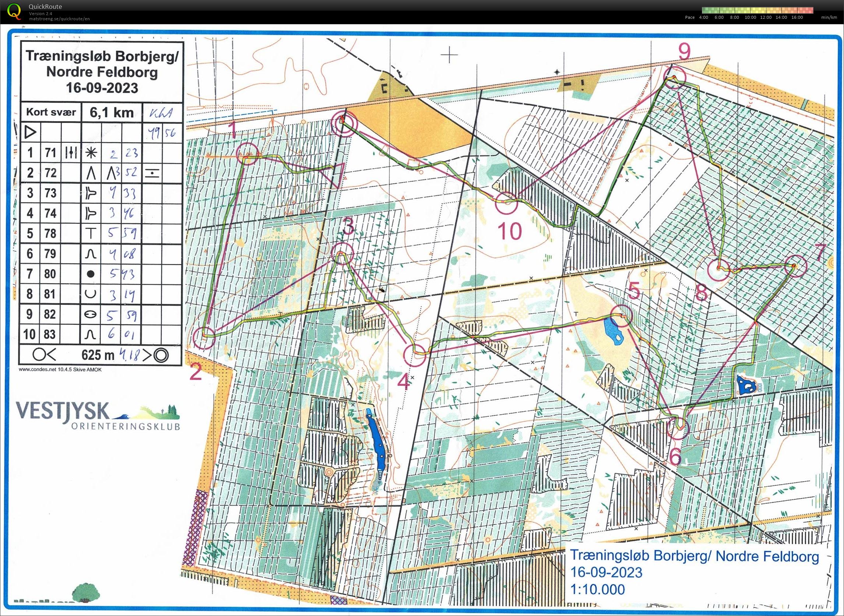The width and height of the screenshot is (844, 616).
Task: Open the matstroeng.se/quickroute/en link
Action: click(x=59, y=19)
